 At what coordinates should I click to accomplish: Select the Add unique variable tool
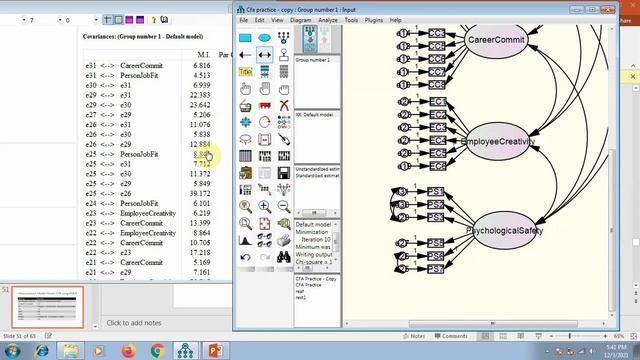[x=284, y=55]
